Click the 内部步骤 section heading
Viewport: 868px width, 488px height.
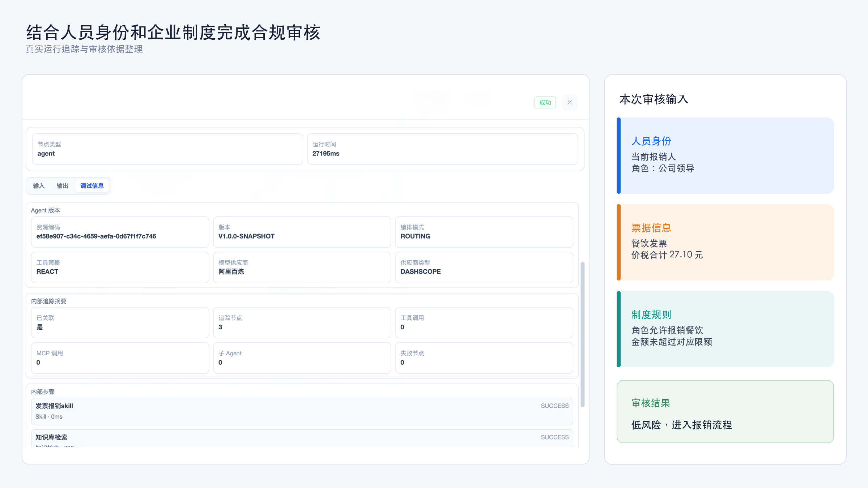tap(43, 392)
